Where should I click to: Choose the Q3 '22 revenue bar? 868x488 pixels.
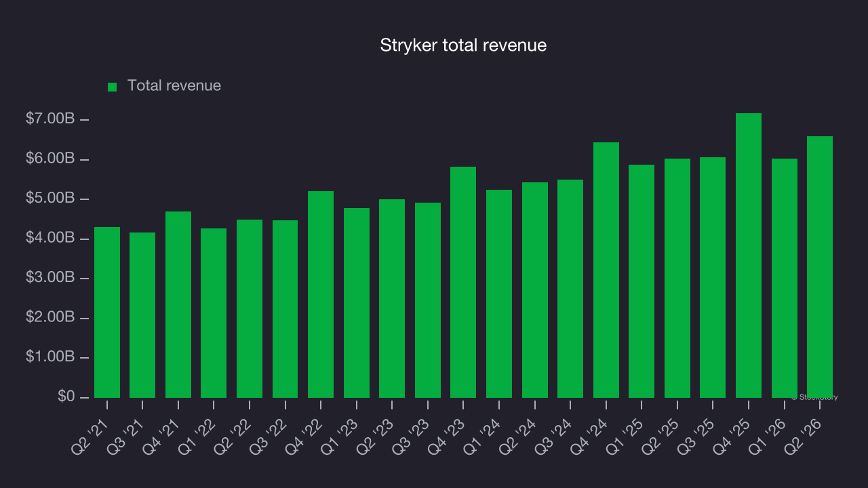coord(285,309)
